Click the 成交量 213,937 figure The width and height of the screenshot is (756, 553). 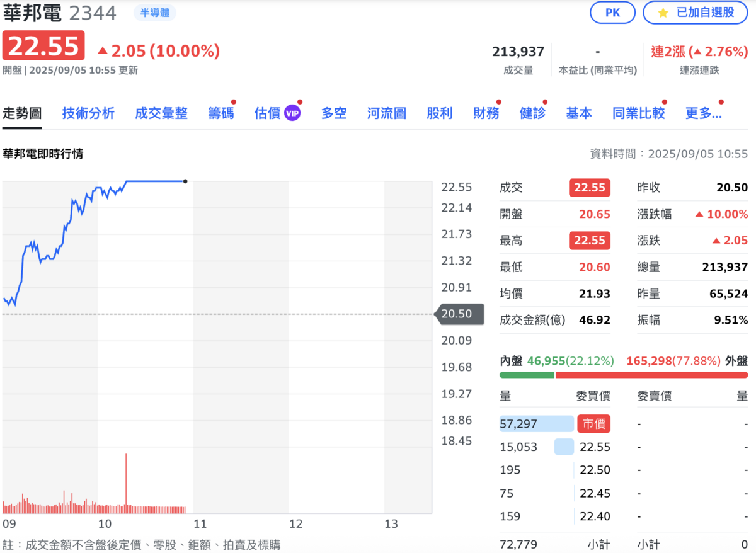tap(518, 52)
